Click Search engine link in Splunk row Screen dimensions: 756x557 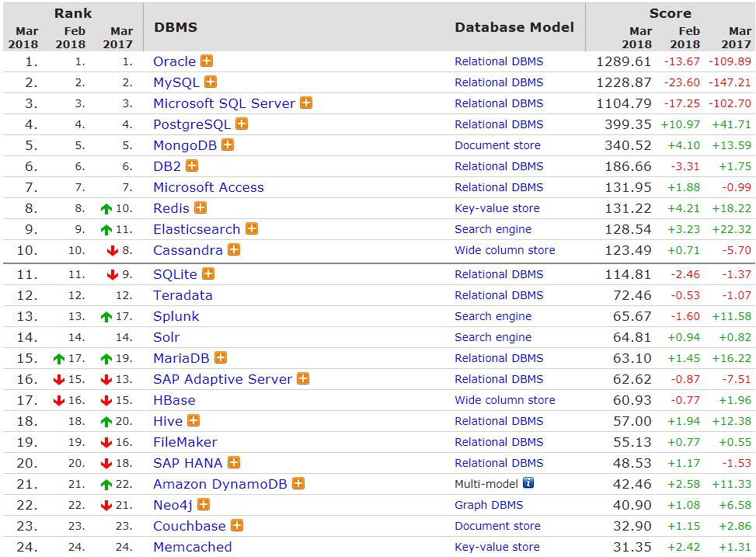pyautogui.click(x=493, y=316)
